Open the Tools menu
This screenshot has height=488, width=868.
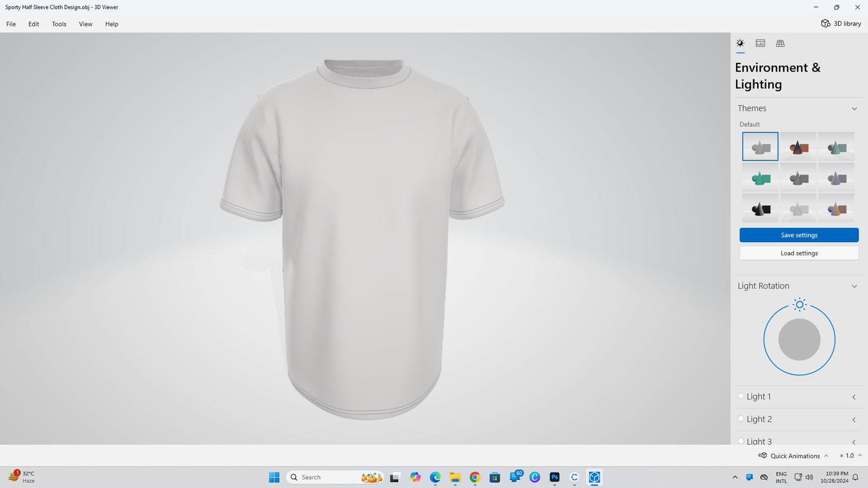(x=59, y=24)
